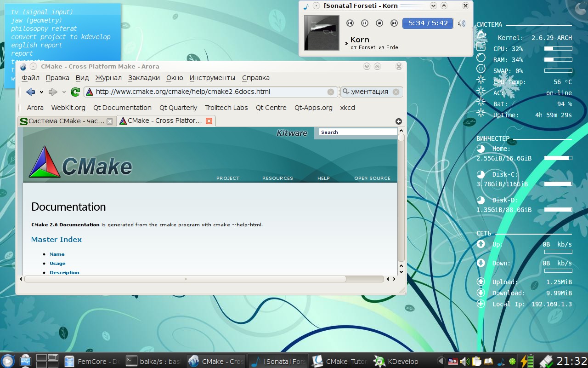Go back using Arora's blue back arrow
Viewport: 588px width, 368px height.
[31, 92]
